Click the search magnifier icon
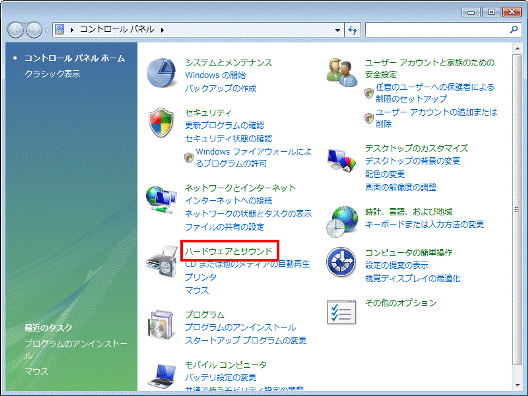The width and height of the screenshot is (528, 396). point(514,30)
